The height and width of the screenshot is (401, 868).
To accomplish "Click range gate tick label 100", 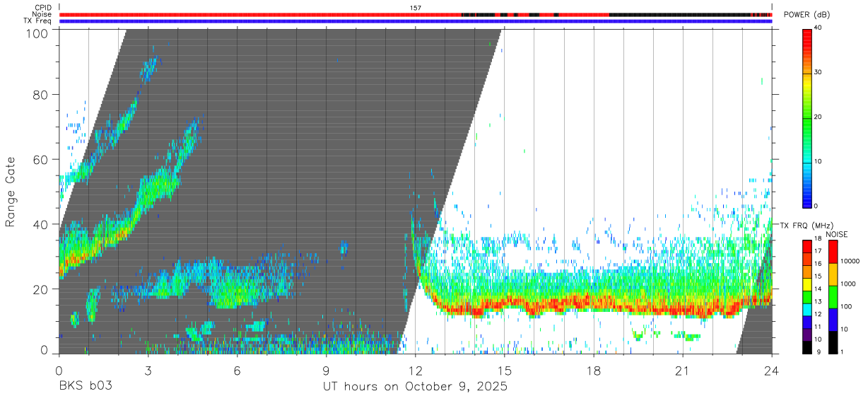I will [x=37, y=33].
